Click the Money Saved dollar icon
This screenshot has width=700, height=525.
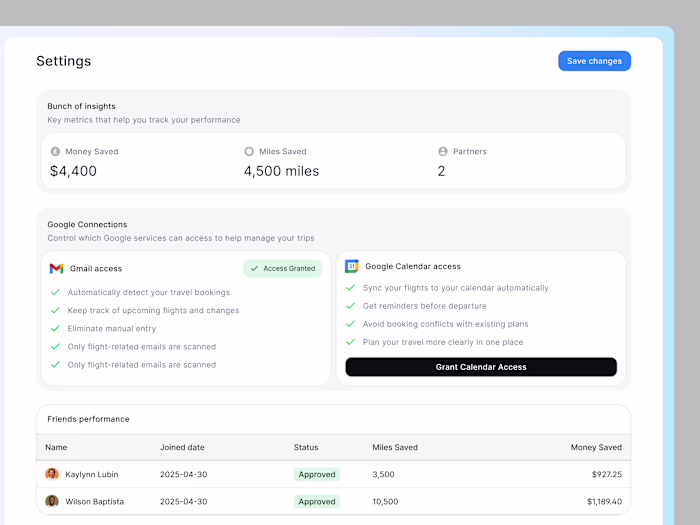point(55,151)
